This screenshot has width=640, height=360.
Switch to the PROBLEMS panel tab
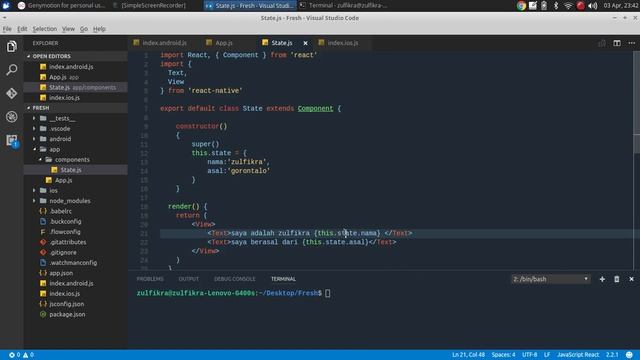pos(150,279)
